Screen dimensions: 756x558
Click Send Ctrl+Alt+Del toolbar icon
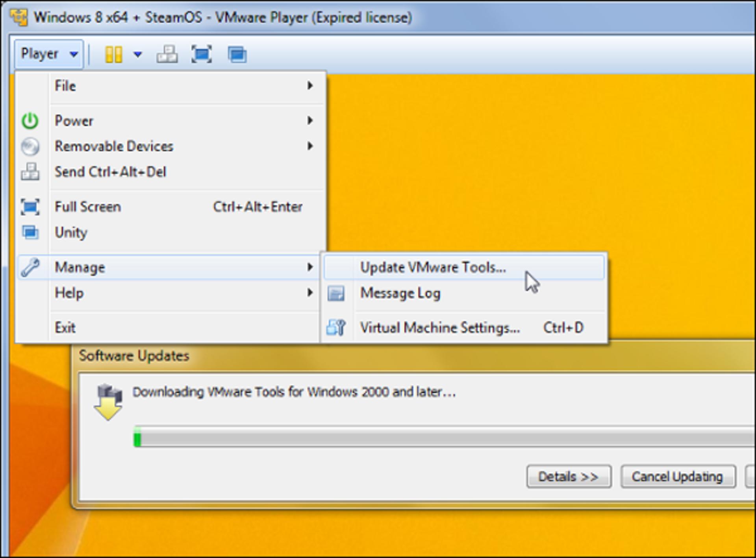167,54
